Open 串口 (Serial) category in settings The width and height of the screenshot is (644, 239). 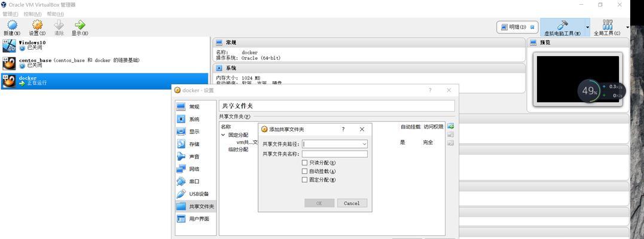pos(195,181)
